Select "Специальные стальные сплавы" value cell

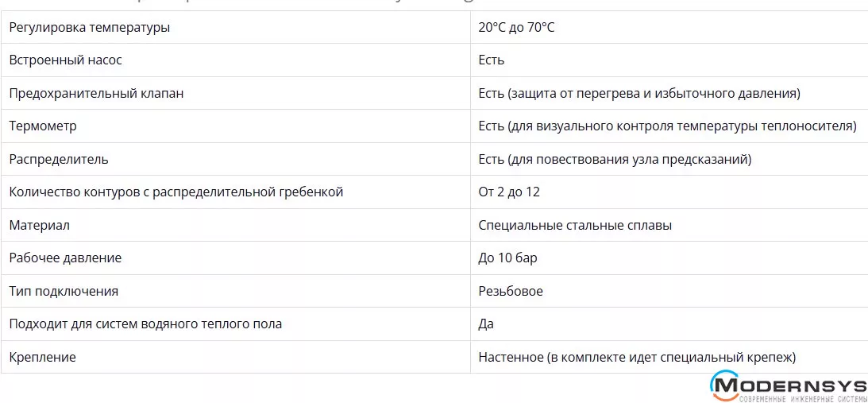coord(575,225)
